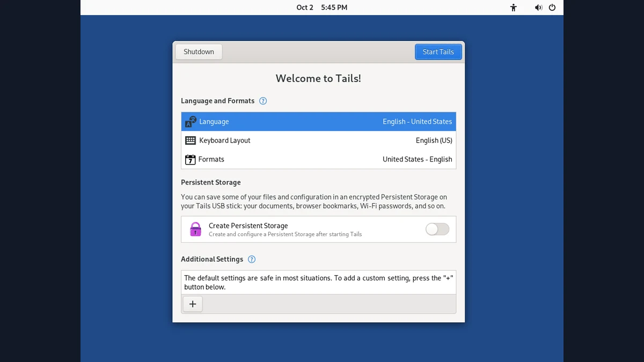
Task: Click the Start Tails button
Action: 438,52
